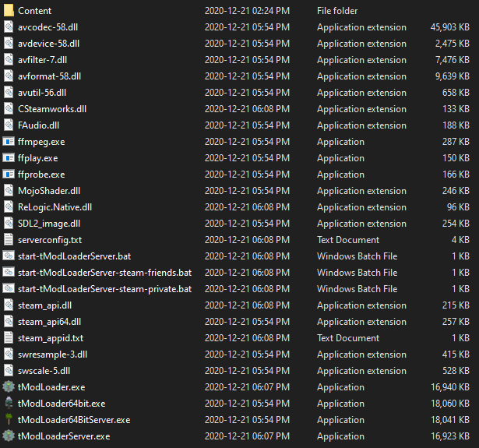Select start-tModLoaderServer-steam-friends.bat file name
479x448 pixels.
[104, 273]
